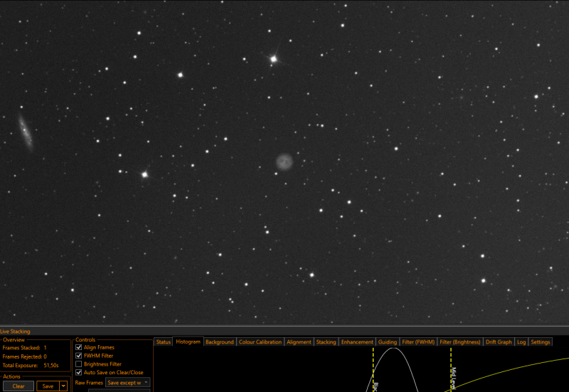The width and height of the screenshot is (569, 392).
Task: Open the Filter (Brightness) tab
Action: [x=459, y=342]
